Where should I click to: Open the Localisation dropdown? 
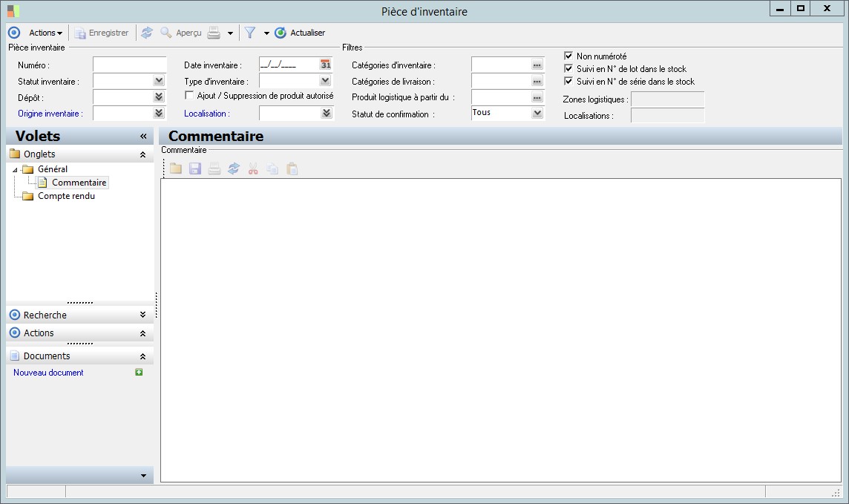point(326,113)
